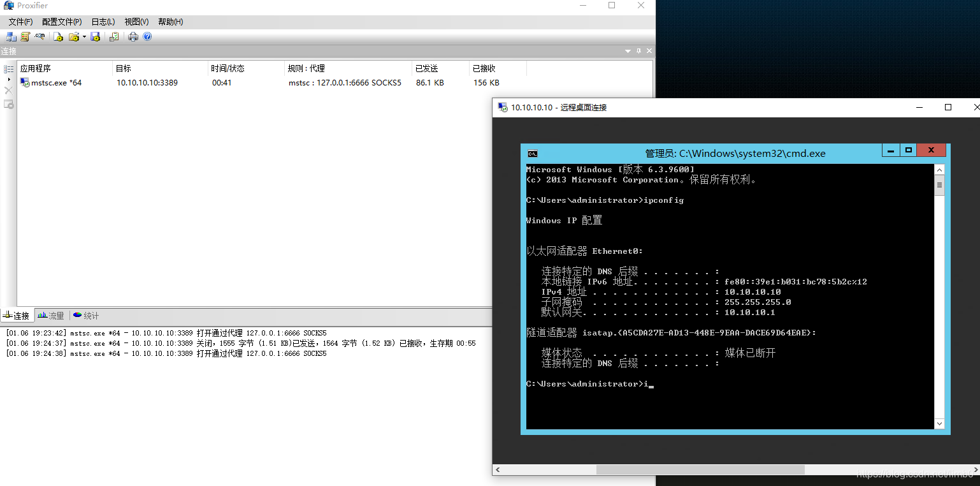Click mstsc.exe application icon in connection row

pos(25,82)
